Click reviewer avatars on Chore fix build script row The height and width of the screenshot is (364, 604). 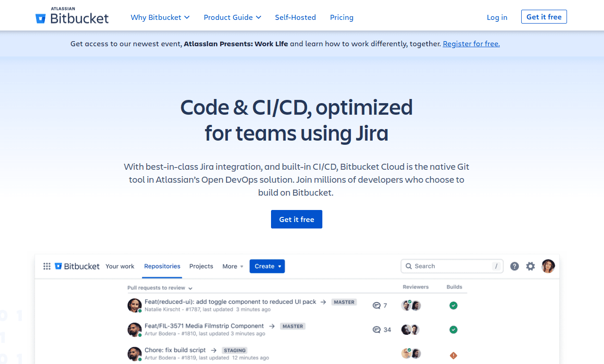pos(411,353)
